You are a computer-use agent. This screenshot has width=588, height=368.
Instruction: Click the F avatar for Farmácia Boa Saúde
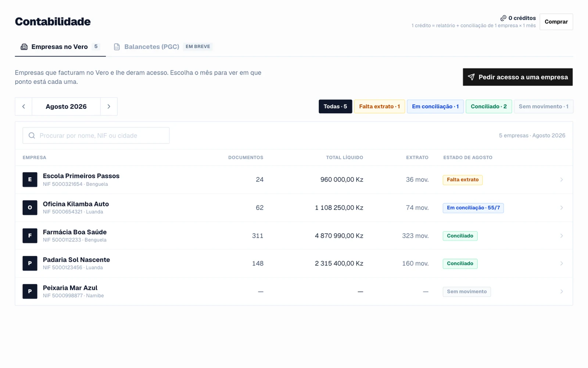pyautogui.click(x=30, y=236)
